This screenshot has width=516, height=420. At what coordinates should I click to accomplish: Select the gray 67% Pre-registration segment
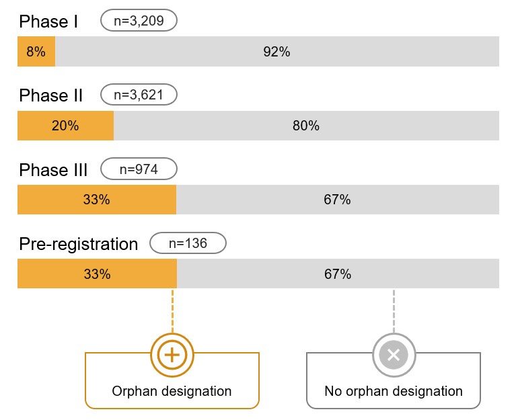(337, 274)
